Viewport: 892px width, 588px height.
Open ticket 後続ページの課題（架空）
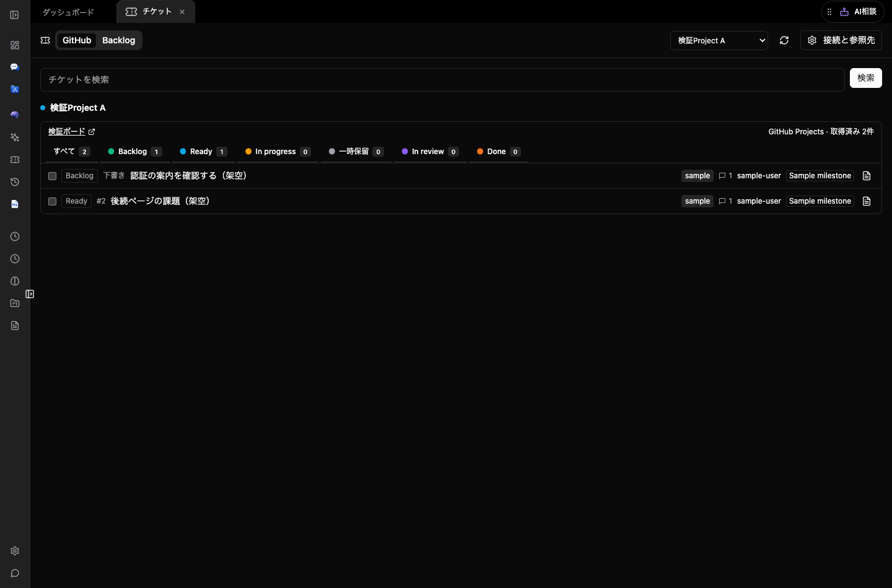(x=160, y=201)
